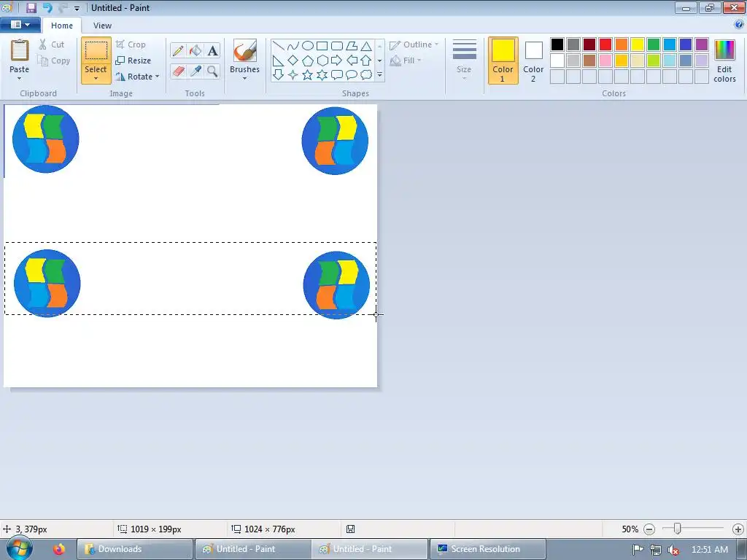Open Edit colors dialog
This screenshot has width=747, height=560.
(724, 61)
